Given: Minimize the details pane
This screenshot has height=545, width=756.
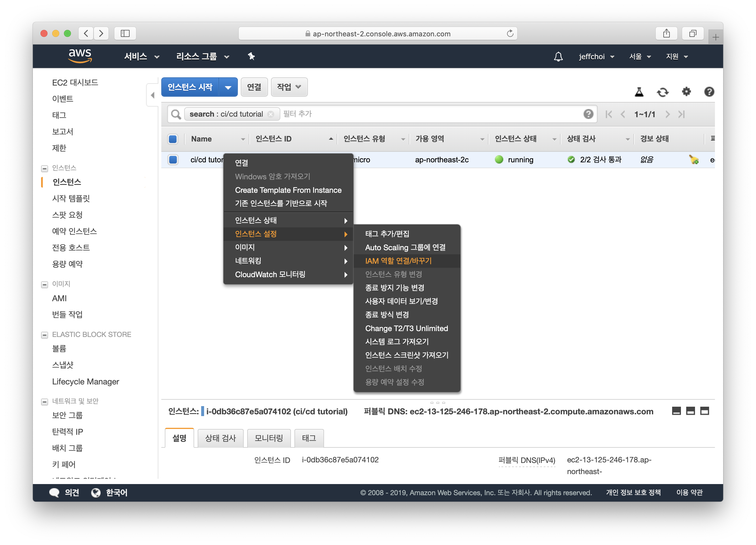Looking at the screenshot, I should [676, 411].
